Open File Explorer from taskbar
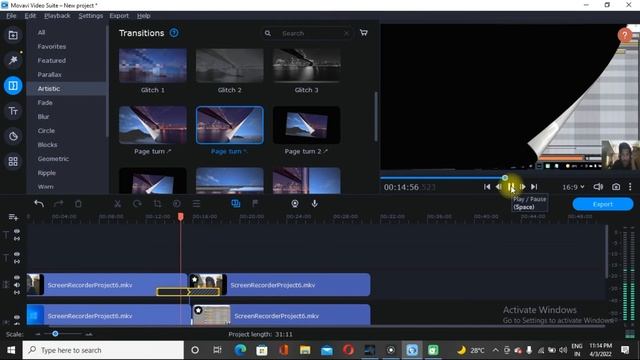The height and width of the screenshot is (360, 640). click(x=305, y=350)
